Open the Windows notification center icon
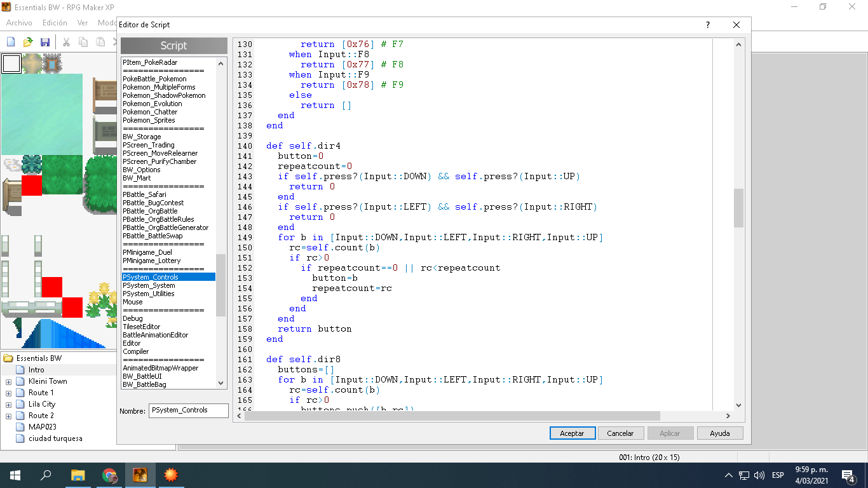The image size is (868, 488). (x=847, y=475)
